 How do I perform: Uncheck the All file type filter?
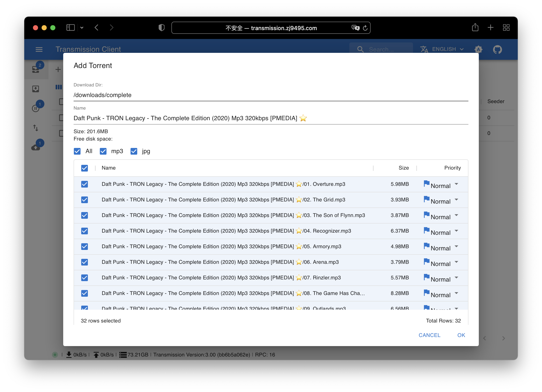(x=77, y=151)
